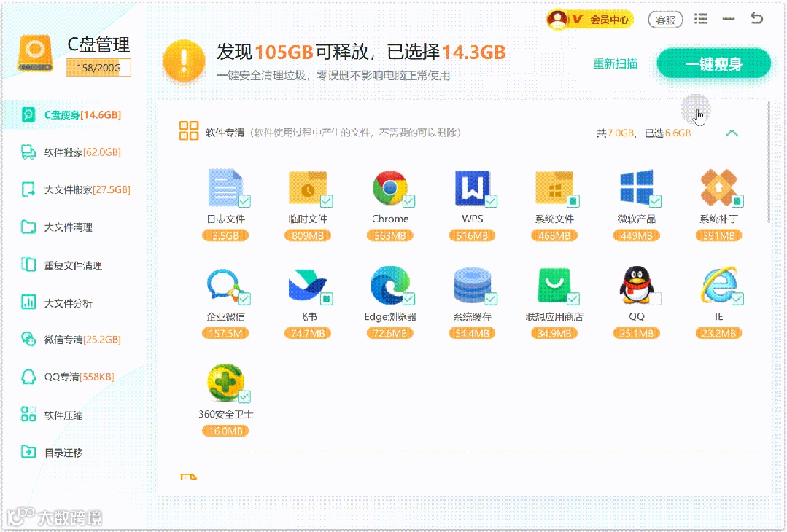Viewport: 787px width, 532px height.
Task: Uncheck the 360安全卫士 checkbox
Action: [x=244, y=396]
